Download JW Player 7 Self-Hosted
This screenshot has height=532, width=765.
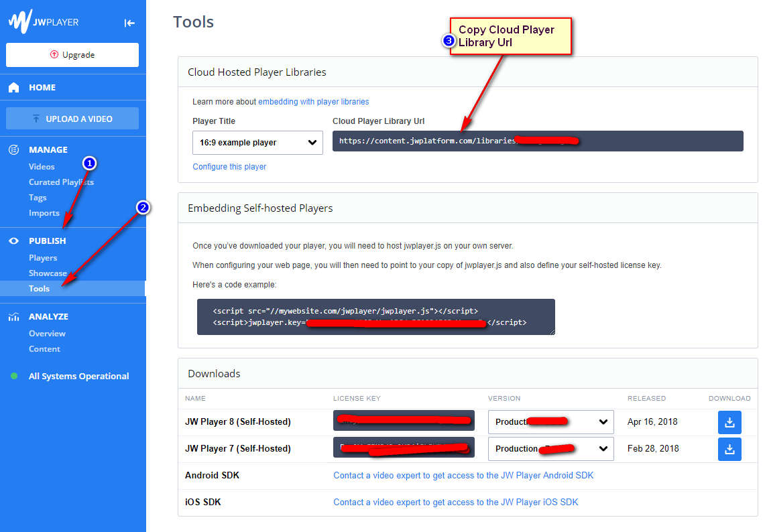(729, 449)
